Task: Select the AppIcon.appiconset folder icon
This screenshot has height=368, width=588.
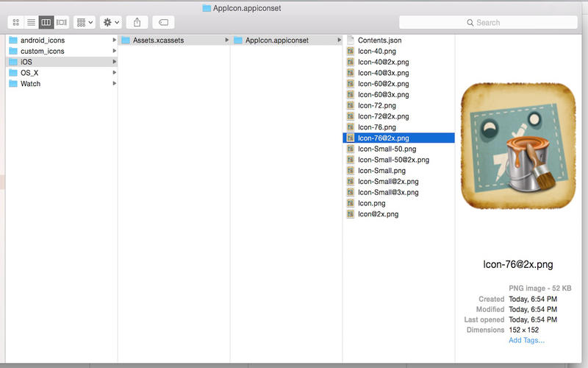Action: pyautogui.click(x=238, y=40)
